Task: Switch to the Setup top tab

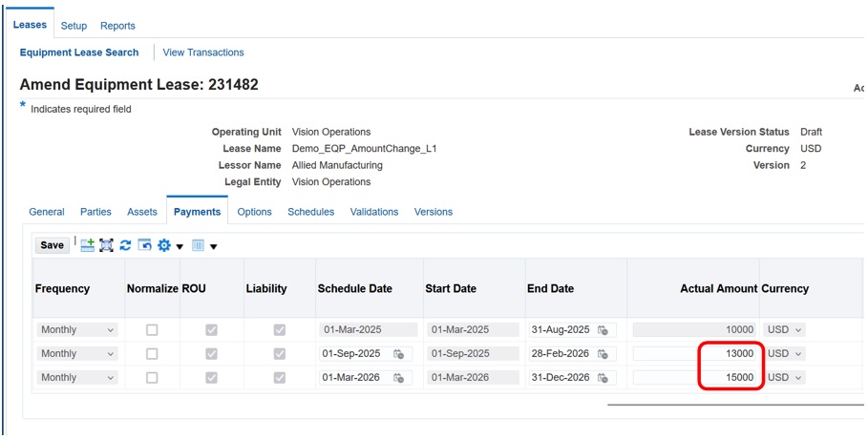Action: (74, 26)
